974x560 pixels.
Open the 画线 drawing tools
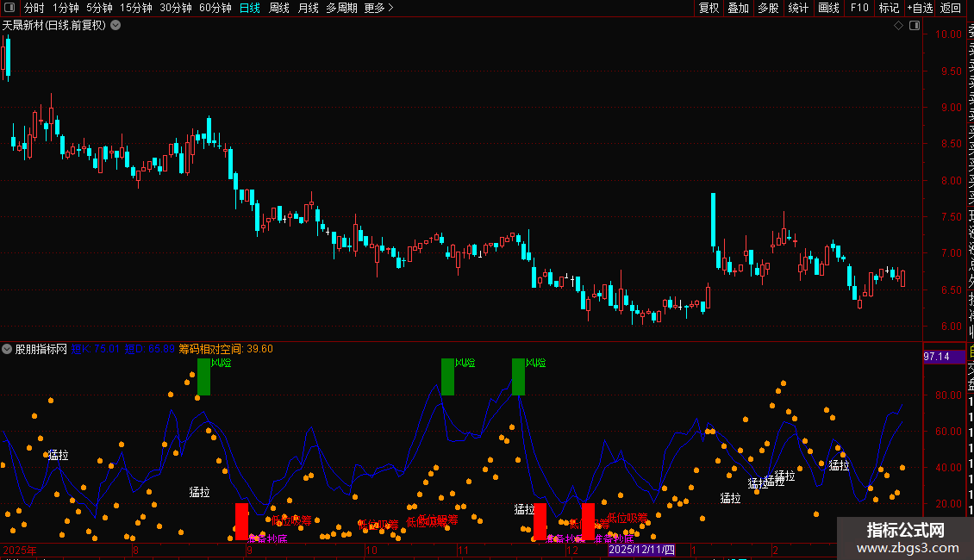coord(828,8)
